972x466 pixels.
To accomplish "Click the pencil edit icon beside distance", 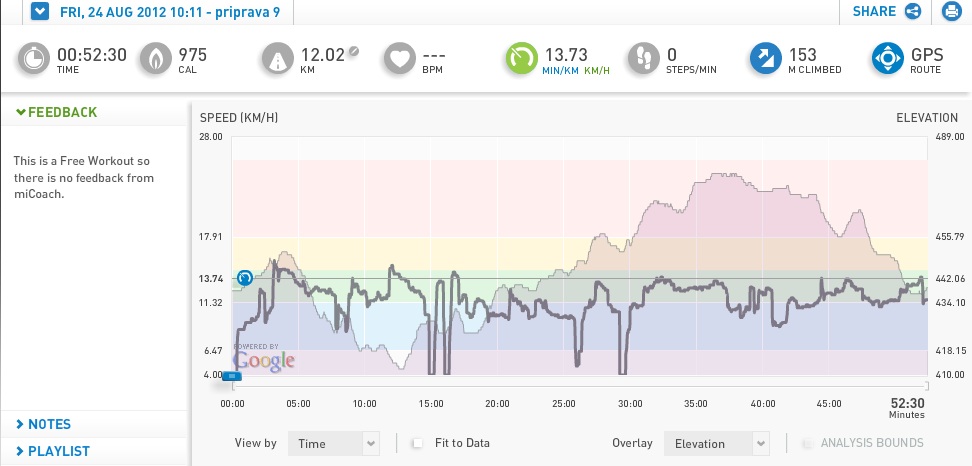I will tap(353, 51).
